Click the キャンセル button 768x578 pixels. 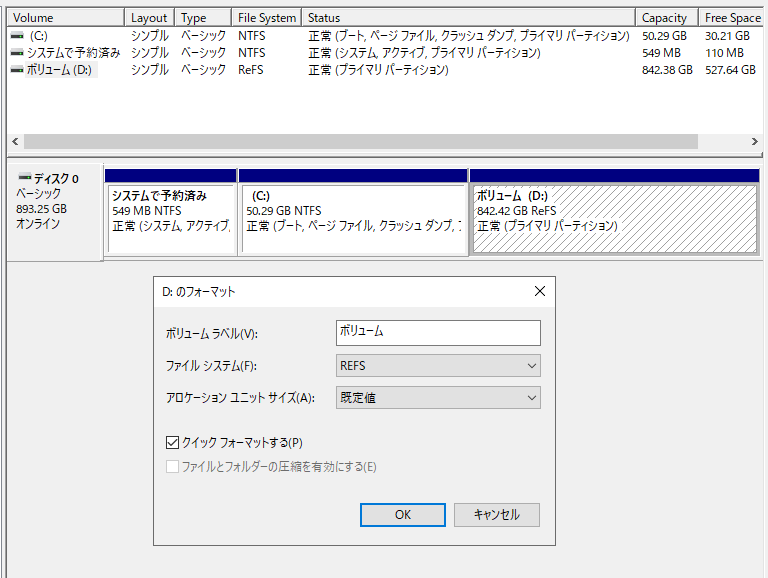coord(497,515)
